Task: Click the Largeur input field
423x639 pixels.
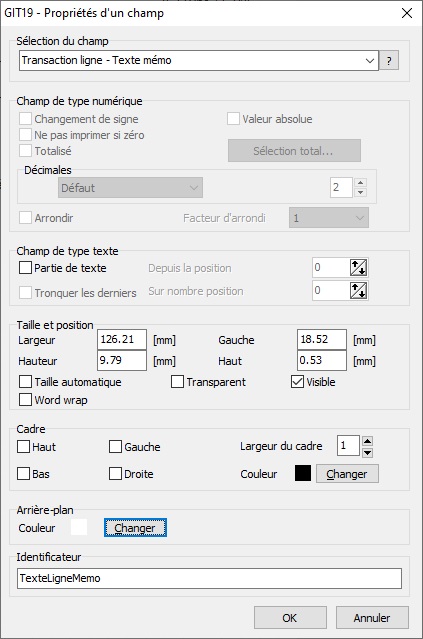Action: 122,339
